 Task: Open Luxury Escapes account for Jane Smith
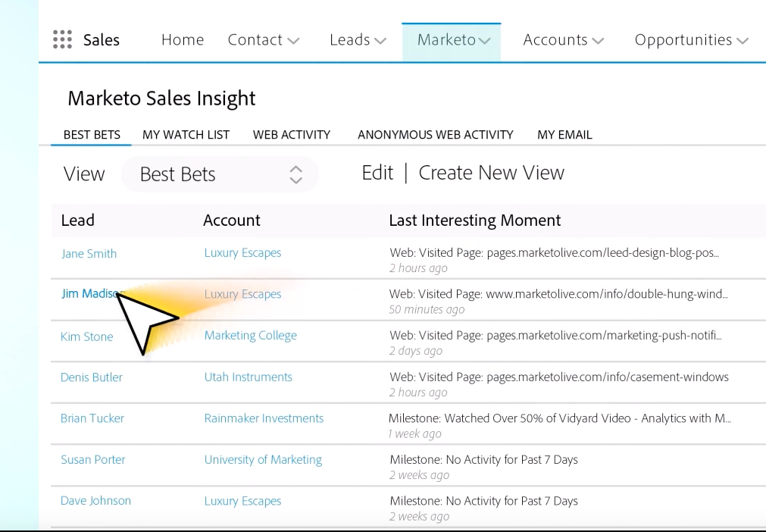[x=242, y=253]
